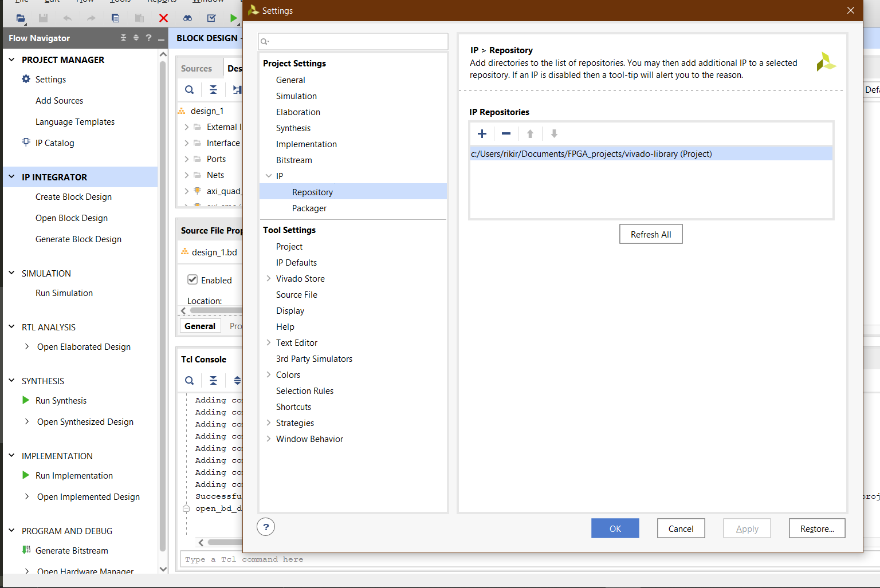This screenshot has height=588, width=880.
Task: Expand the Ports folder in Sources tree
Action: coord(187,159)
